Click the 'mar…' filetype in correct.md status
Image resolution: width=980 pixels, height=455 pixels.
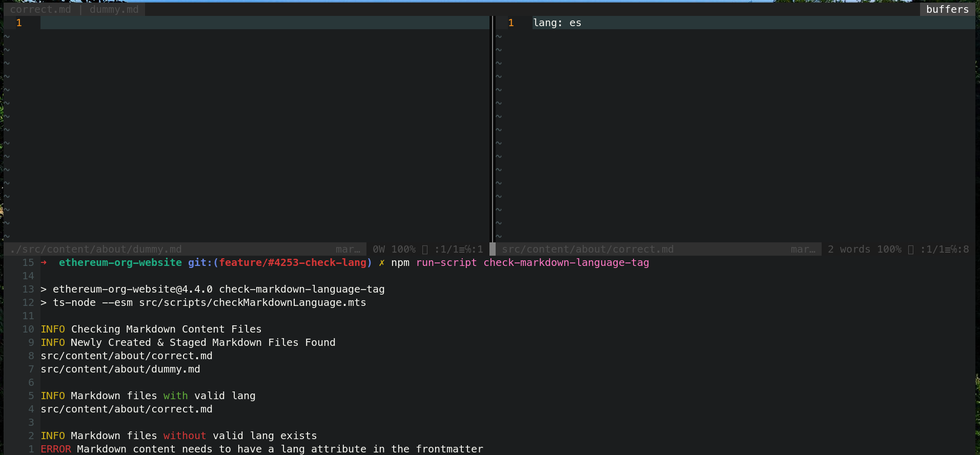803,249
